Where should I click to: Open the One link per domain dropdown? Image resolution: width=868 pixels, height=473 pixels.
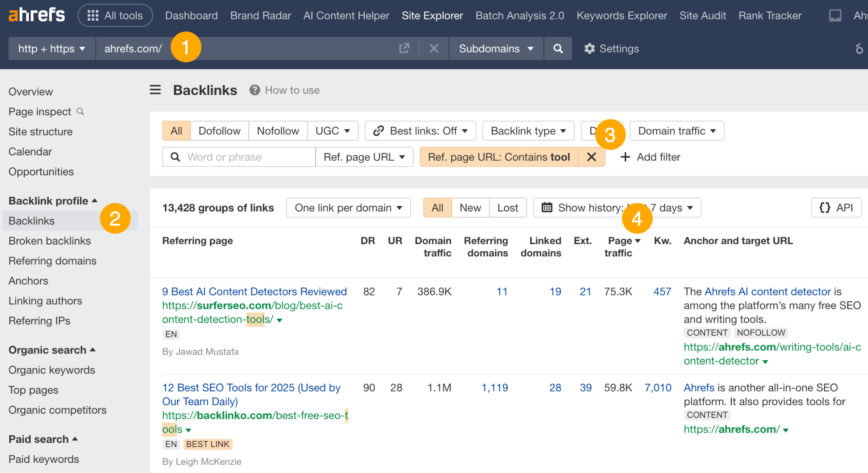348,208
